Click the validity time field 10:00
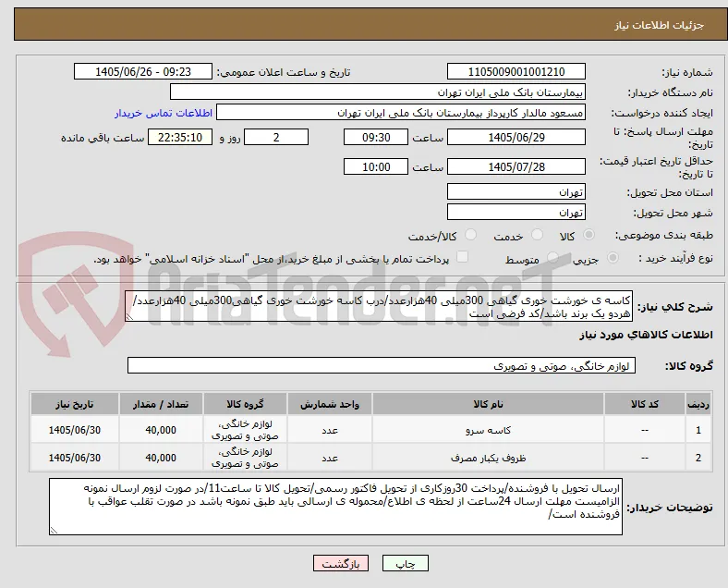 376,166
